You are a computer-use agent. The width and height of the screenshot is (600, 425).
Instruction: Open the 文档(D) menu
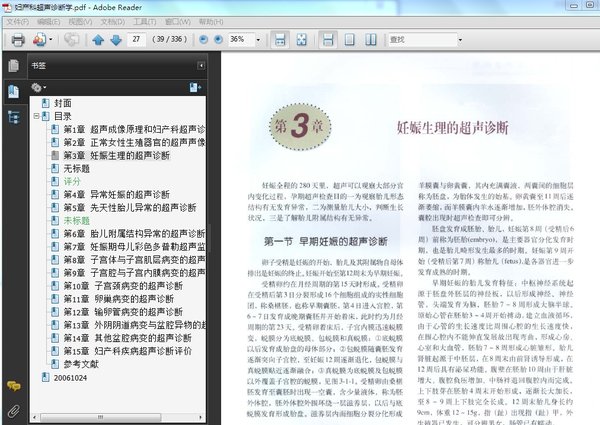coord(112,22)
